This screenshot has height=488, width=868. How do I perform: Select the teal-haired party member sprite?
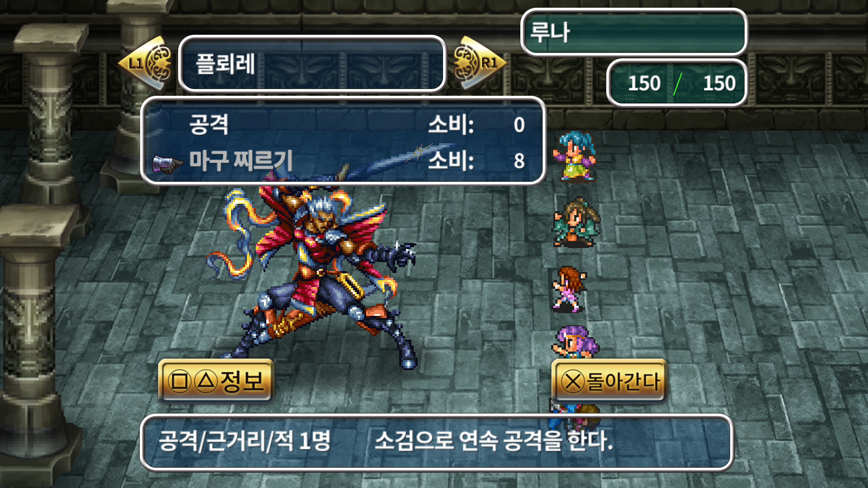(x=575, y=155)
